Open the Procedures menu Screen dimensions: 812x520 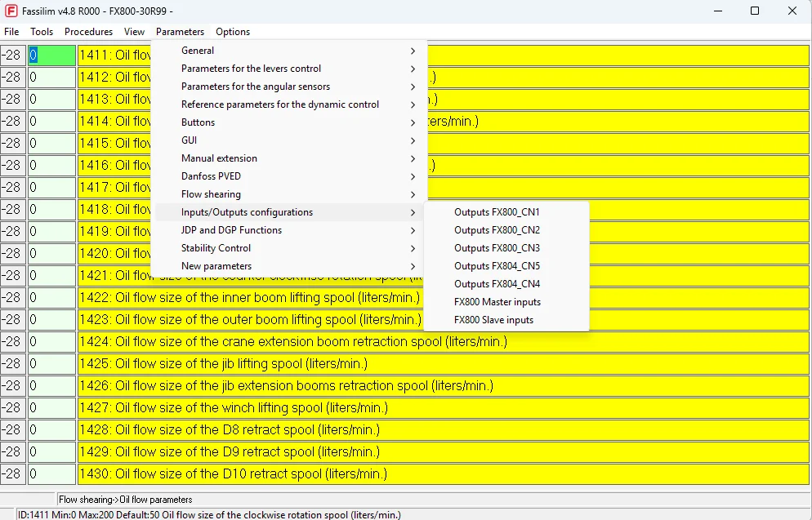pyautogui.click(x=88, y=32)
